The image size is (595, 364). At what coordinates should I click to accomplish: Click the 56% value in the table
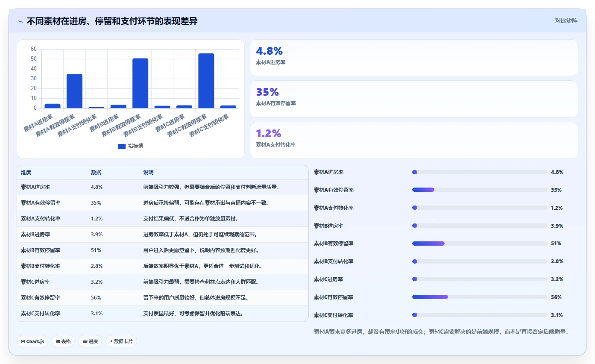click(96, 298)
